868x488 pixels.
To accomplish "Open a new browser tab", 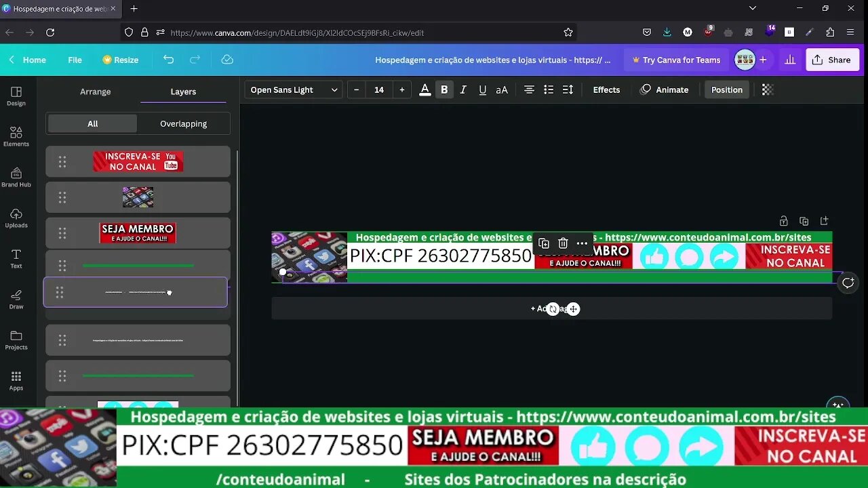I will 134,9.
